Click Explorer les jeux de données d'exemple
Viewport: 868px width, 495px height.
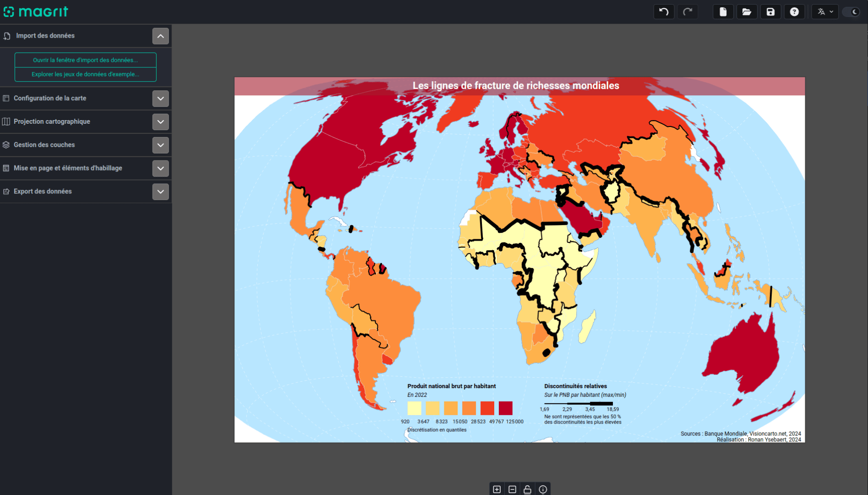(85, 74)
